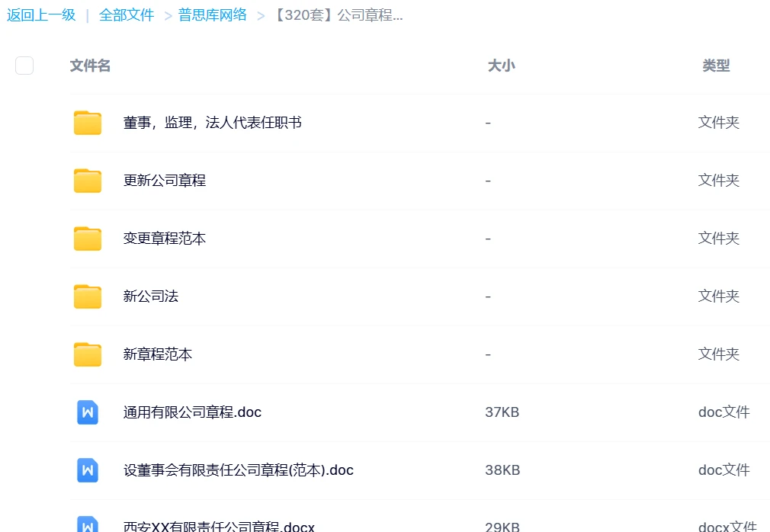Screen dimensions: 770x532
Task: Click folder icon for 董事，监理，法人代表任职书
Action: click(x=88, y=123)
